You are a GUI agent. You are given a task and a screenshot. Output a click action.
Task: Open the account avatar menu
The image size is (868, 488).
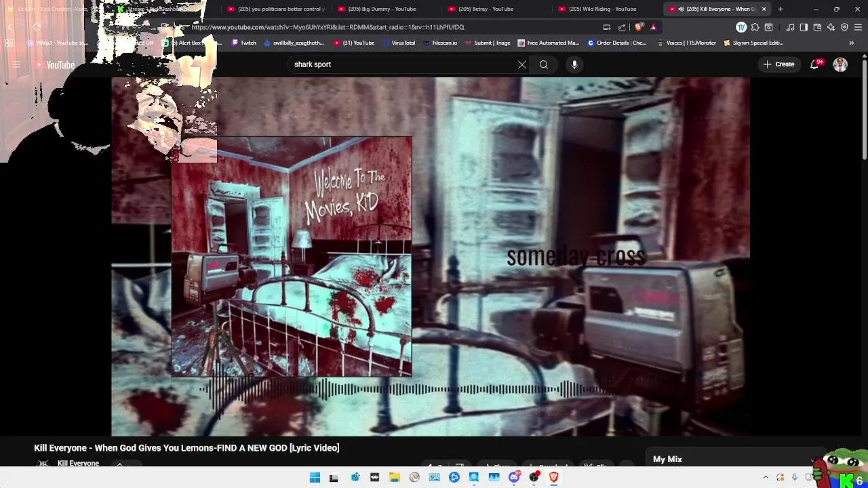[840, 64]
